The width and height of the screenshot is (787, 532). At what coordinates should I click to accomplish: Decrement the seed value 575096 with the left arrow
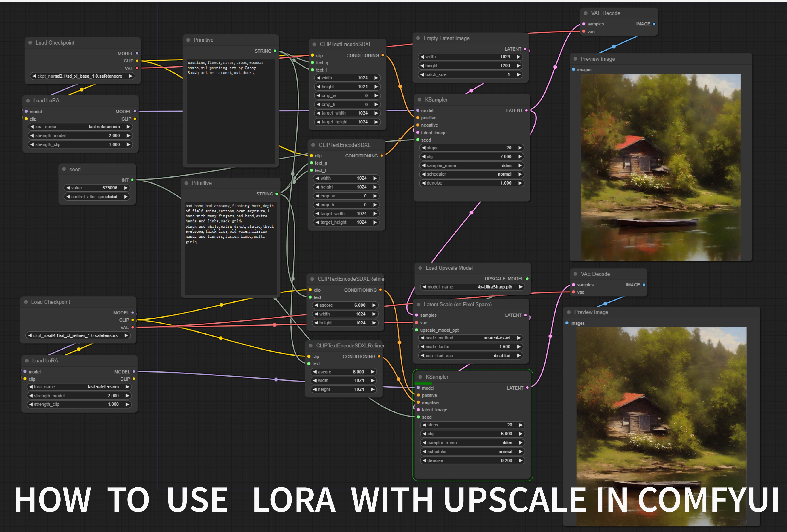click(x=68, y=188)
